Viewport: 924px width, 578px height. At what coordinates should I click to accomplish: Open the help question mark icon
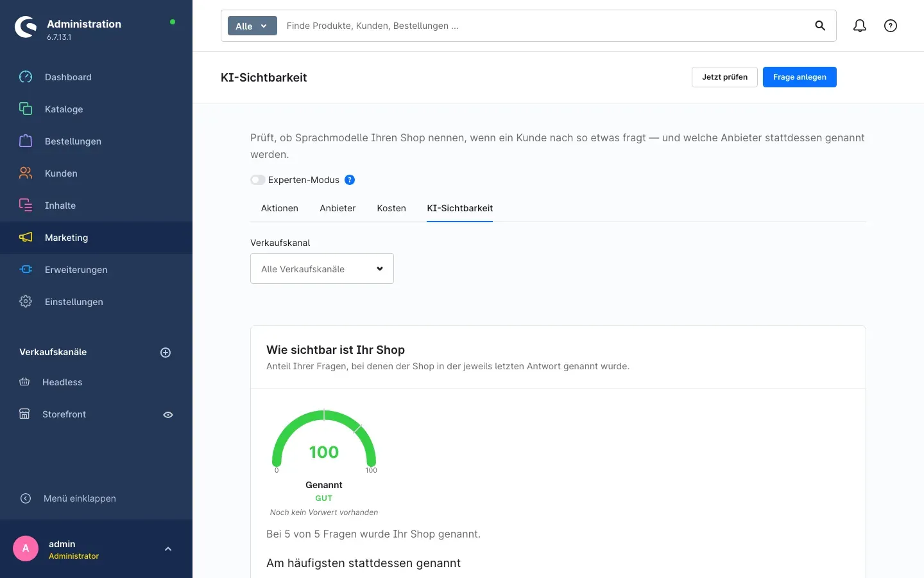pos(891,26)
